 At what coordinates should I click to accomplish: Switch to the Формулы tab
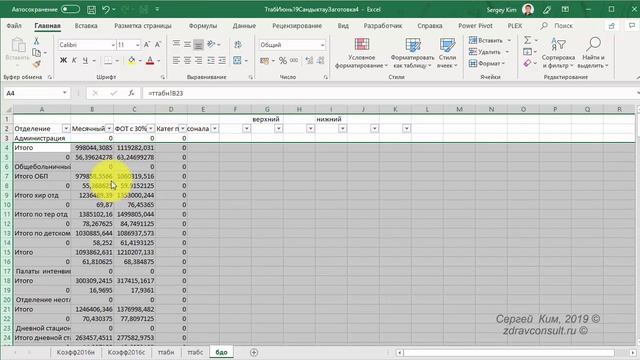coord(203,26)
